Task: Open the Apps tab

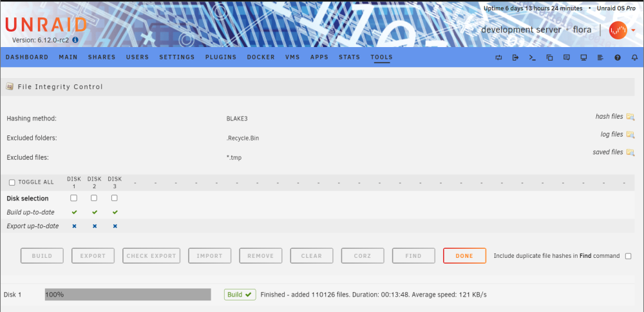Action: (x=319, y=57)
